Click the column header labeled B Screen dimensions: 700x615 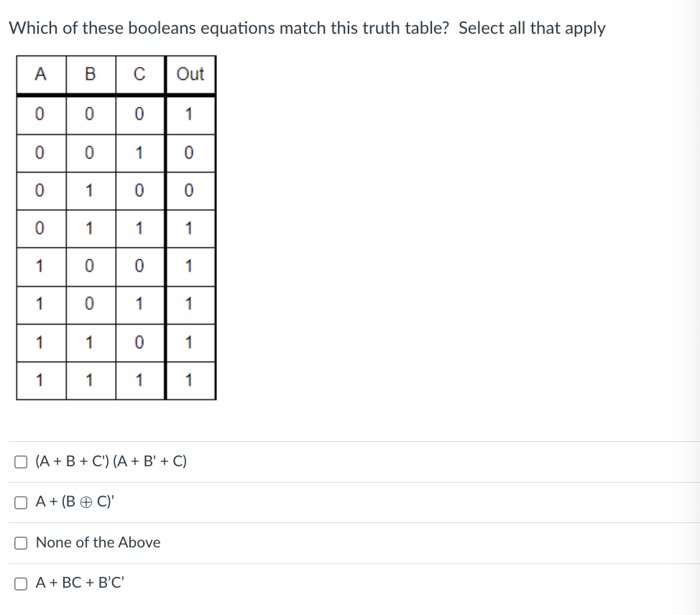pos(89,73)
